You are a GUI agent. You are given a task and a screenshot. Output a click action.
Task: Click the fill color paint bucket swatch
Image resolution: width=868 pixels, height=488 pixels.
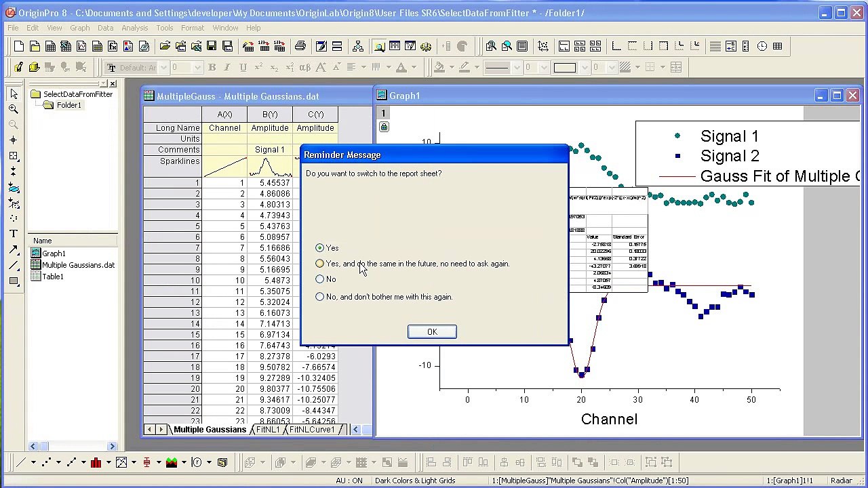click(439, 67)
